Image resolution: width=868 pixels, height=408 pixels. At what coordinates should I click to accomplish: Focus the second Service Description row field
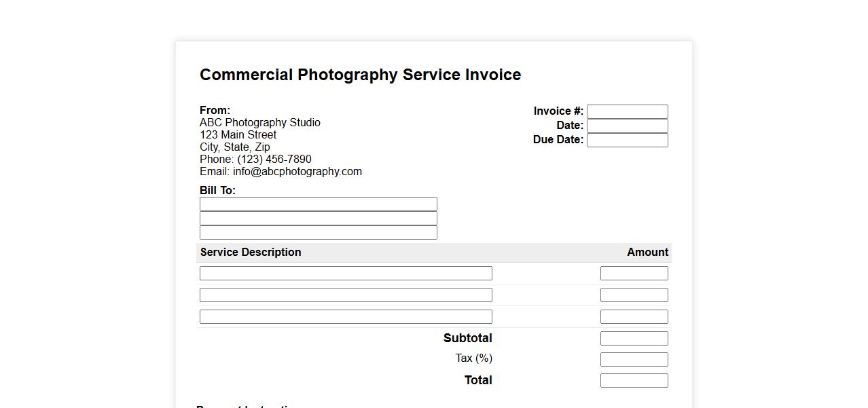click(x=346, y=295)
